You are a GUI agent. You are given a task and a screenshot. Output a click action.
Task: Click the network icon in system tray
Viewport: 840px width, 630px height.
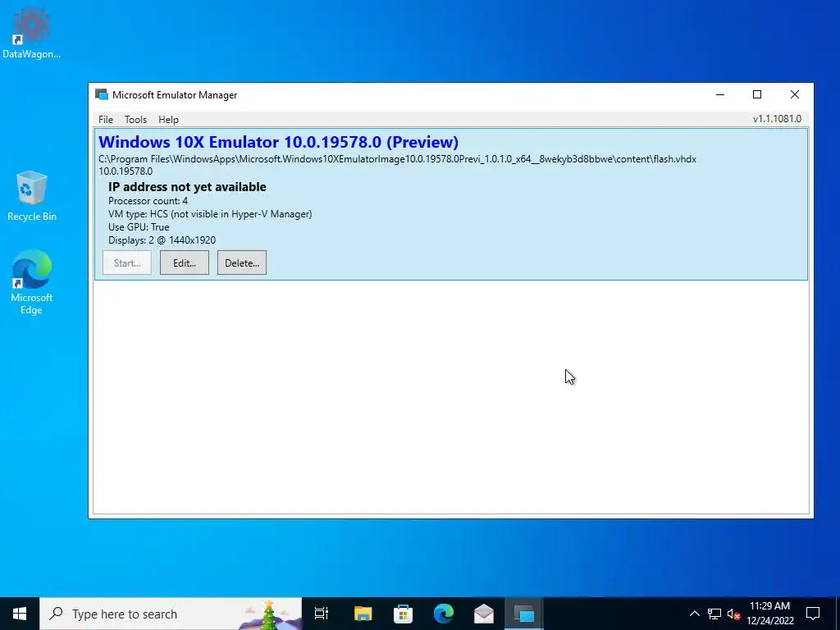click(714, 614)
